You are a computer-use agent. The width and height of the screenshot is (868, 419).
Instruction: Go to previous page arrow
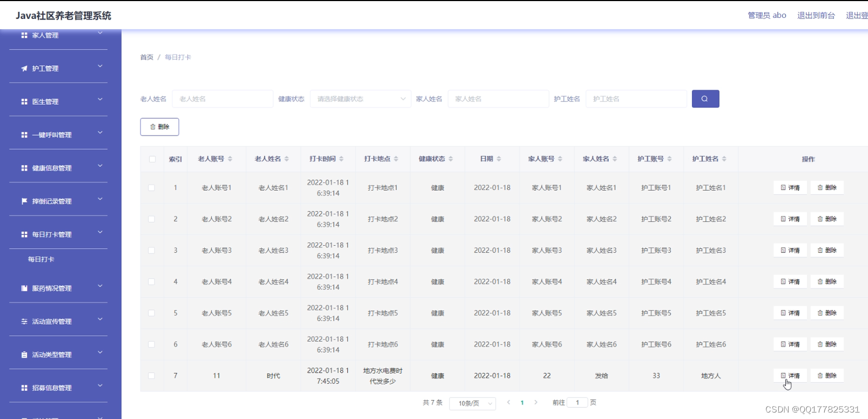[509, 402]
